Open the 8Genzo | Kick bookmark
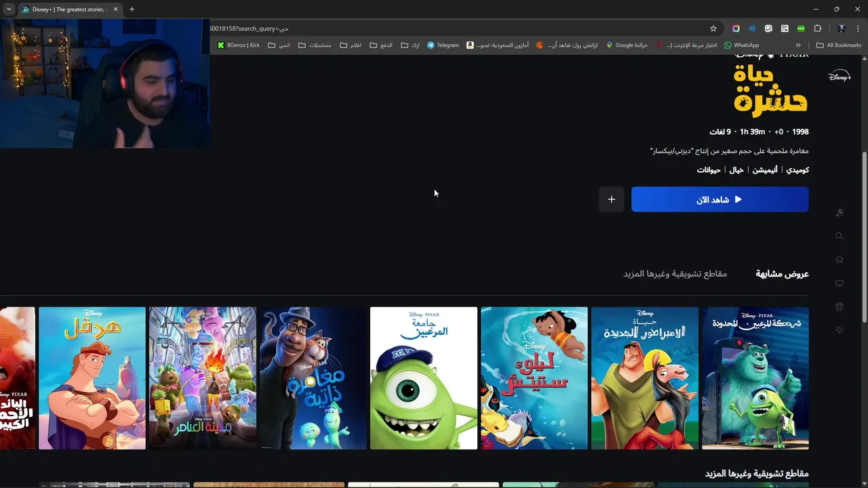Viewport: 868px width, 488px height. coord(239,45)
